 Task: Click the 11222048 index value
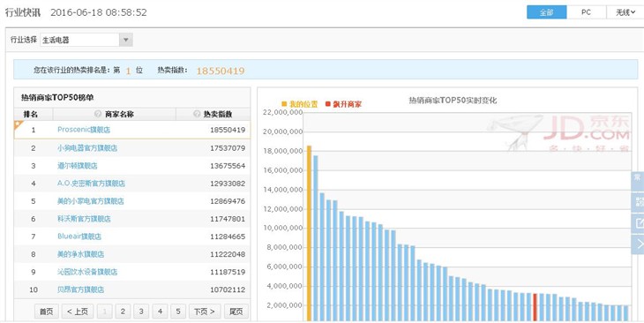[x=228, y=254]
